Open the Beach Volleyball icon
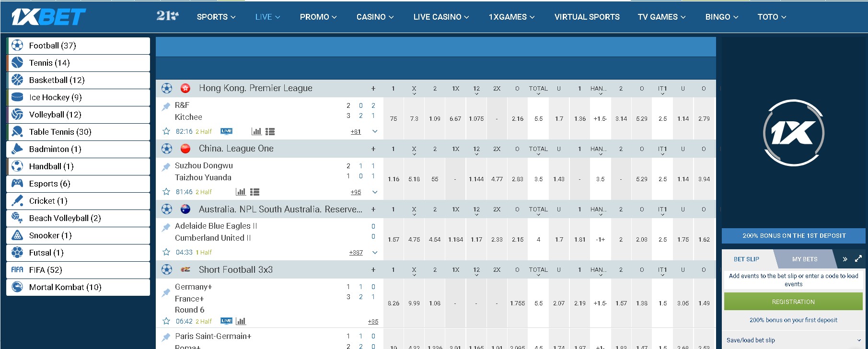This screenshot has width=868, height=349. pos(17,218)
